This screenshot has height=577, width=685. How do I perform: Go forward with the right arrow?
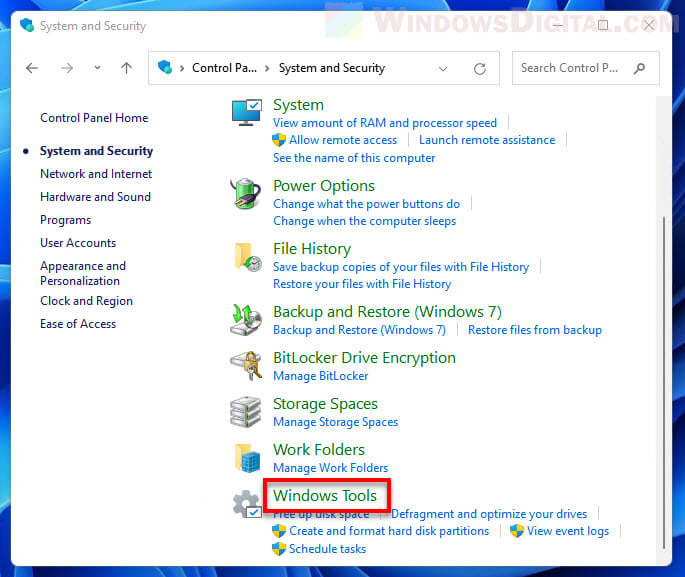click(x=67, y=68)
